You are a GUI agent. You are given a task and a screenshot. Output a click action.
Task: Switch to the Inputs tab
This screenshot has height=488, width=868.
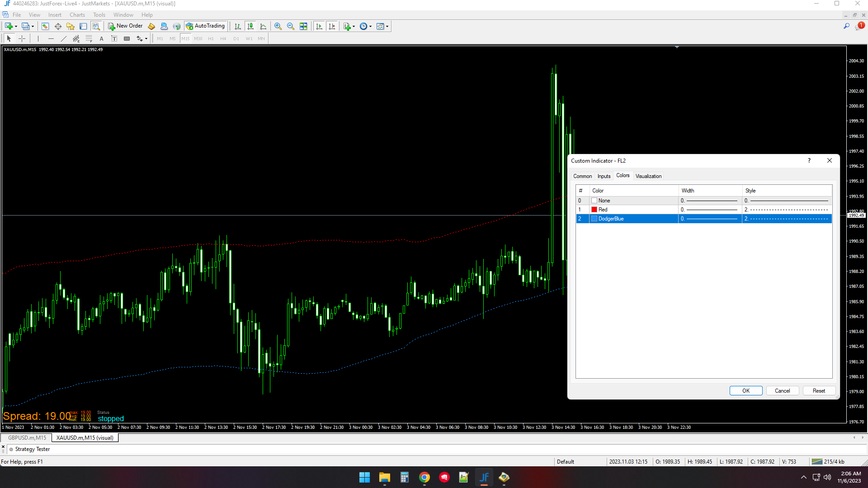coord(604,176)
